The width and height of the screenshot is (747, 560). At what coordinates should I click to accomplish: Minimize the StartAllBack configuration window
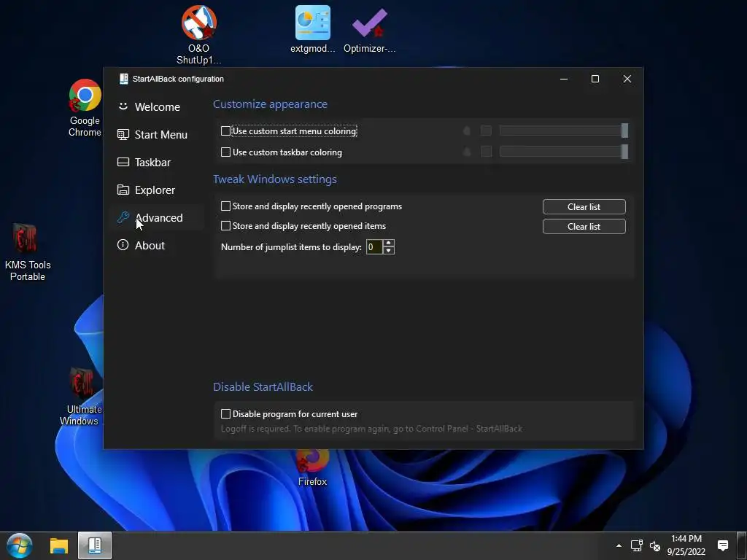[564, 79]
